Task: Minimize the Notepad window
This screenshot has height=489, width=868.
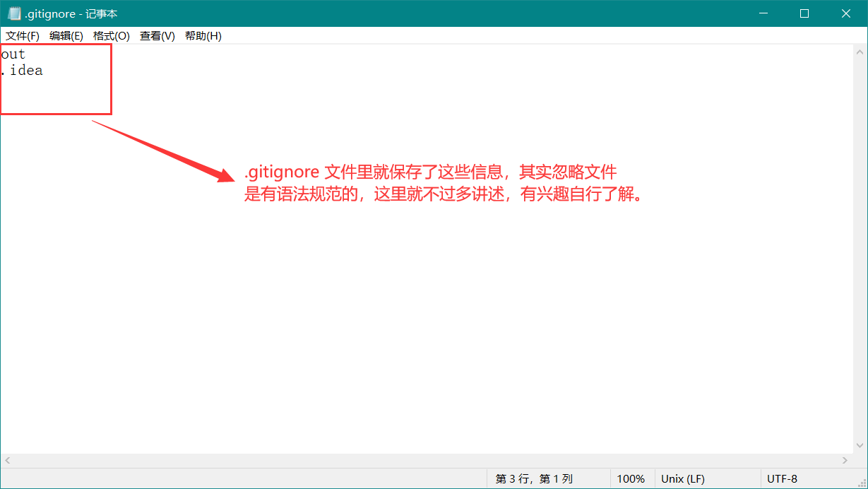Action: [762, 13]
